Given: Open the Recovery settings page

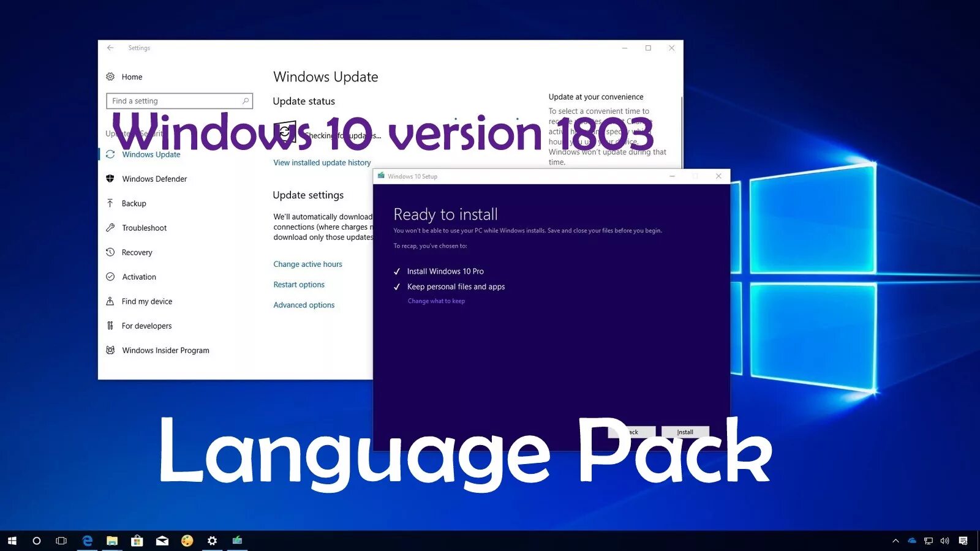Looking at the screenshot, I should [137, 252].
